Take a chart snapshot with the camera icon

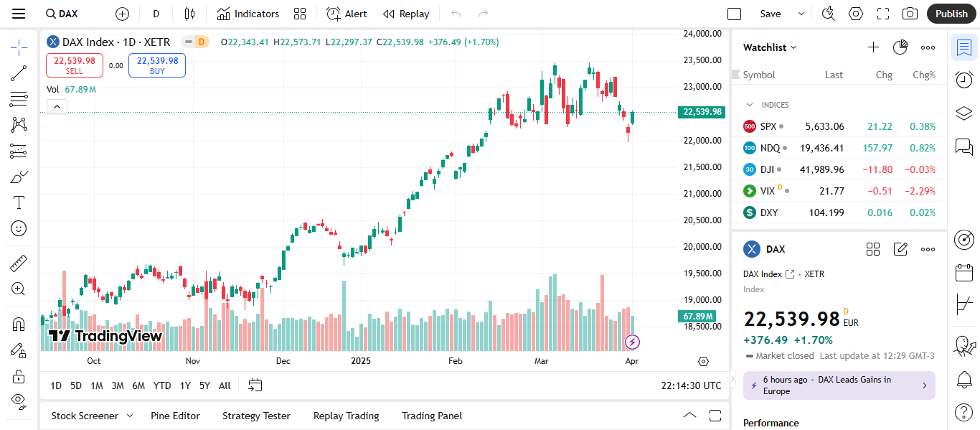click(910, 13)
